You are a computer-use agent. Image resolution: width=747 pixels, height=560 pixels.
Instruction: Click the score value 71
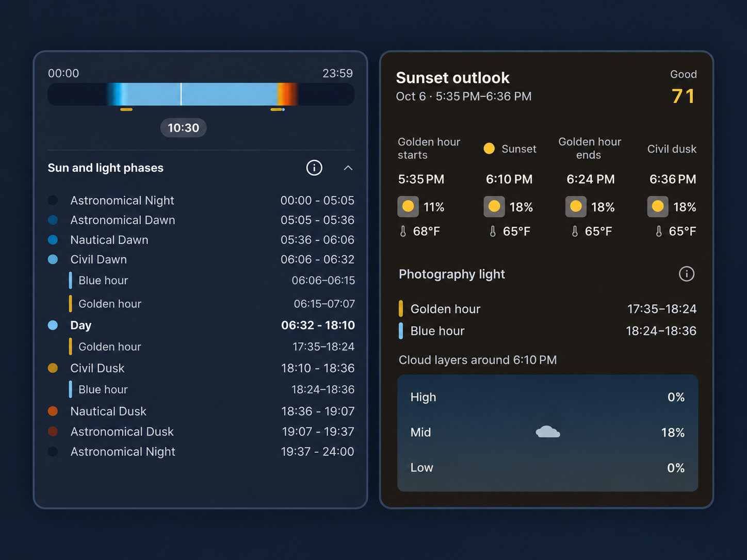click(684, 96)
